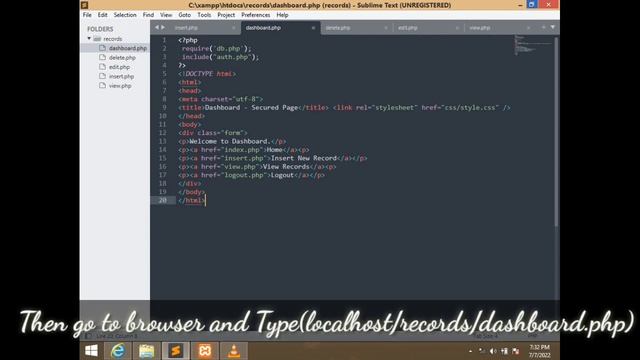Open the Project menu
The height and width of the screenshot is (360, 640).
226,15
